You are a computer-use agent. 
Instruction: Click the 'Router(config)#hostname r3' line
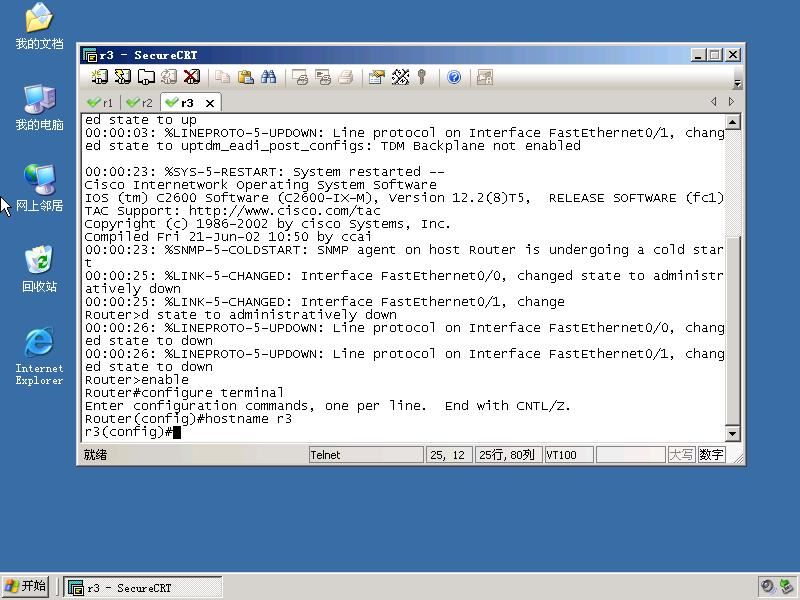tap(188, 419)
